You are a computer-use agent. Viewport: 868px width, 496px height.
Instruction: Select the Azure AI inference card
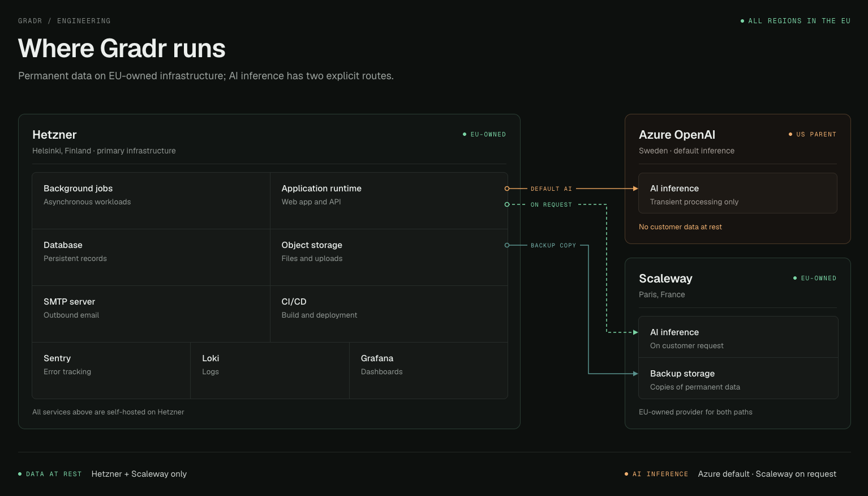click(738, 193)
